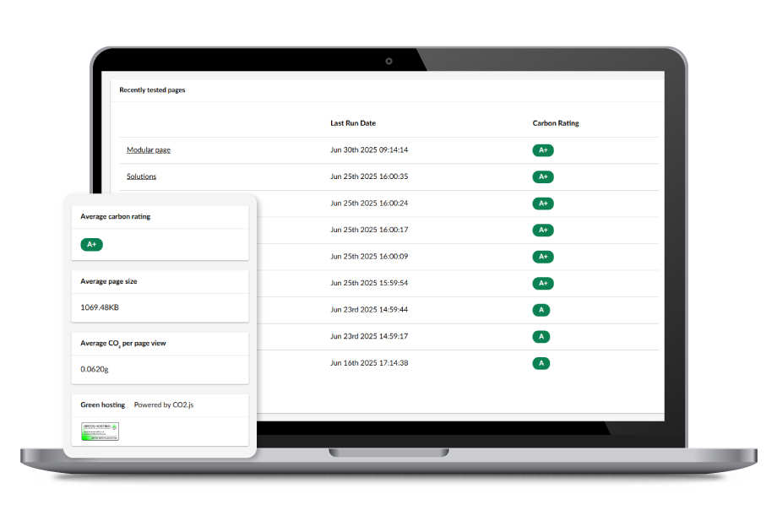Screen dimensions: 777x532
Task: Click the Green hosting label
Action: (102, 404)
